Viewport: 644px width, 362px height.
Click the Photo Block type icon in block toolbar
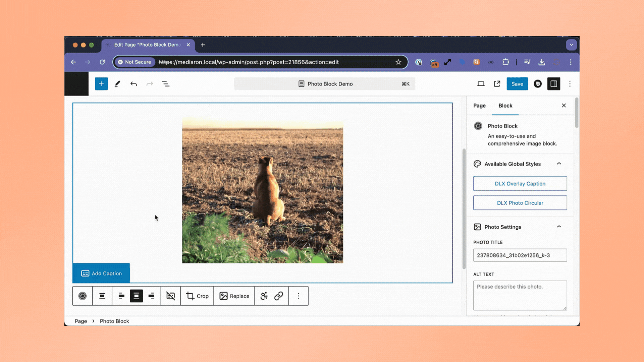tap(83, 296)
